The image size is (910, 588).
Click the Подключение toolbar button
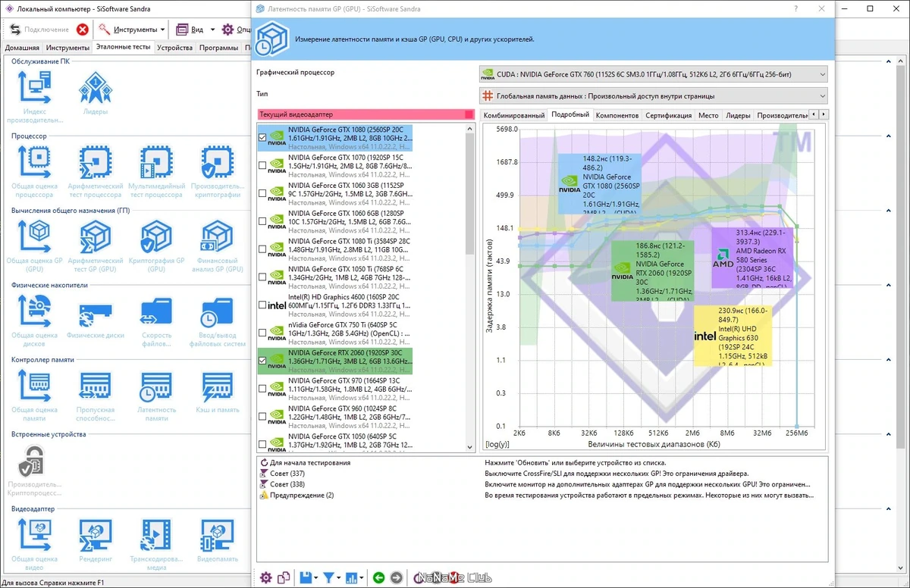tap(39, 30)
